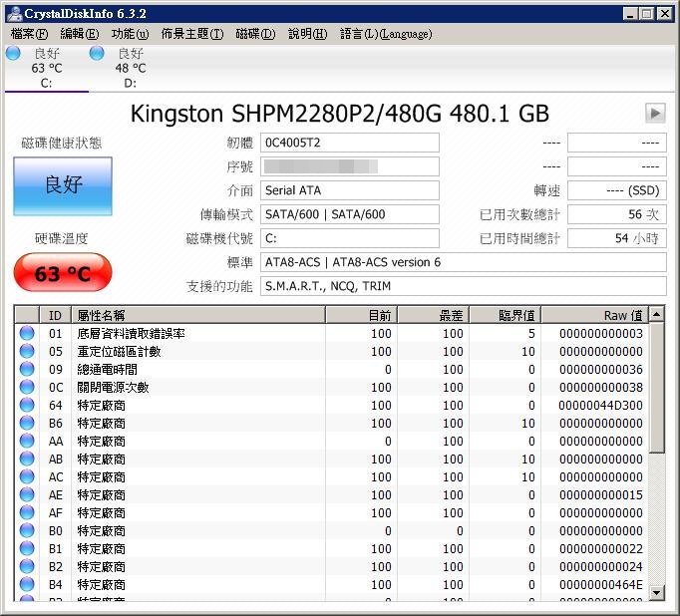Click status orb for attribute B2
This screenshot has height=616, width=680.
(x=27, y=566)
